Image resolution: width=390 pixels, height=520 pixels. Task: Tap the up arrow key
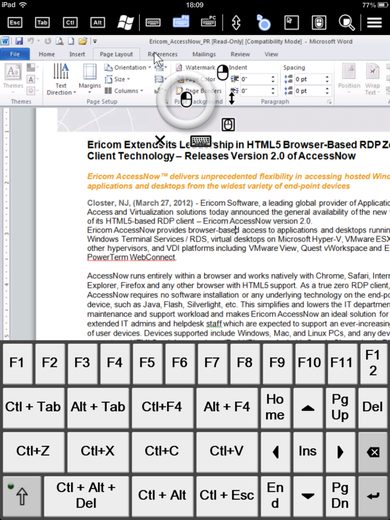[x=308, y=407]
